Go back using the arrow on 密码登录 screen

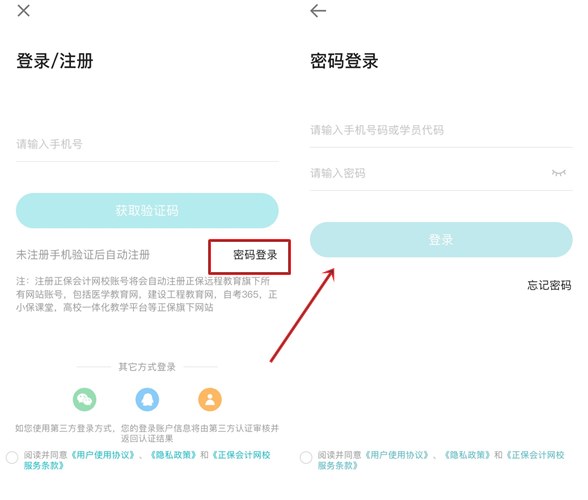318,11
